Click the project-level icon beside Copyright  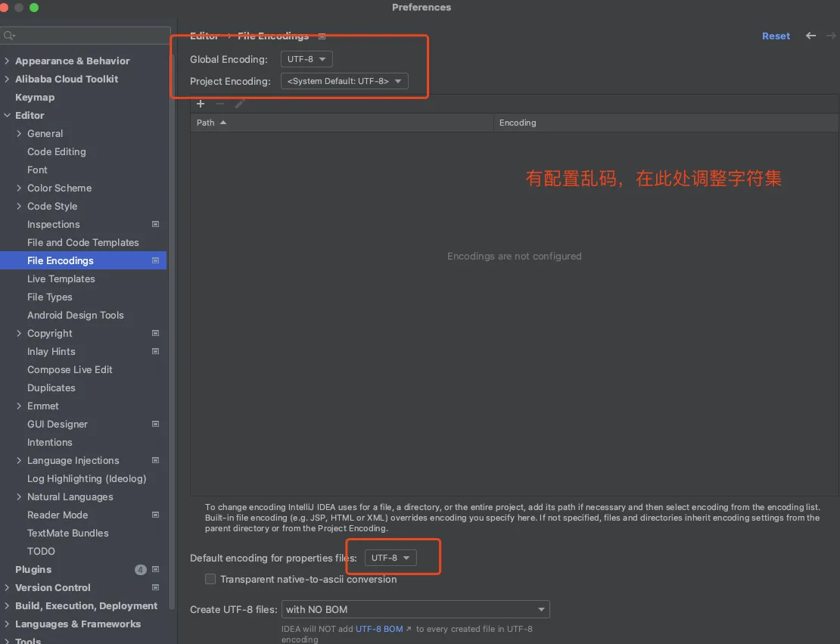pos(155,333)
